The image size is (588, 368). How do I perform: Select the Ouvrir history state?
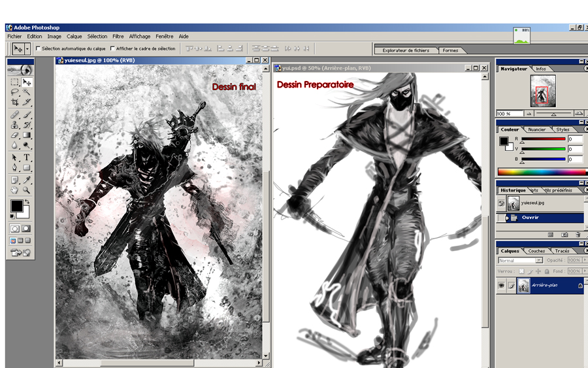[x=540, y=218]
